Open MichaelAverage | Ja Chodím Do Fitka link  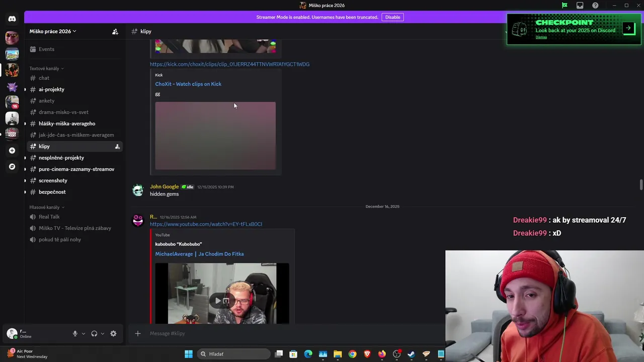(199, 254)
